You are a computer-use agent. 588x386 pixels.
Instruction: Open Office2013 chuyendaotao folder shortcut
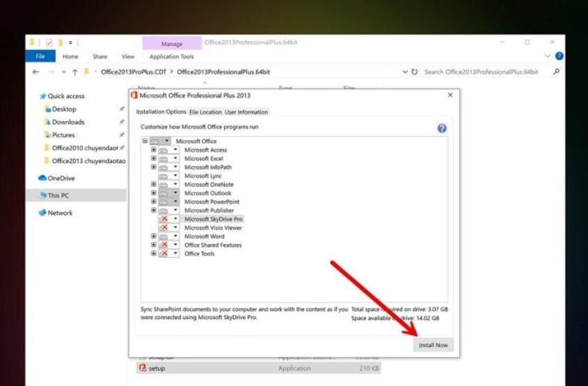coord(85,161)
